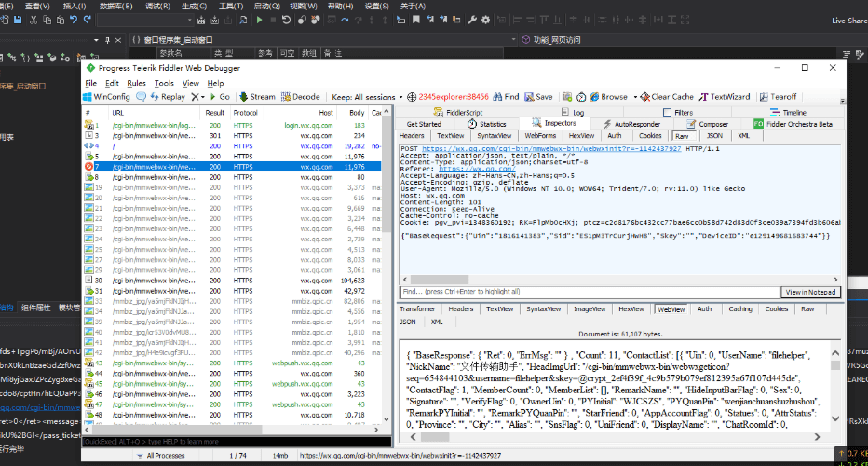Click the Find sessions icon
Viewport: 868px width, 466px height.
pos(498,96)
